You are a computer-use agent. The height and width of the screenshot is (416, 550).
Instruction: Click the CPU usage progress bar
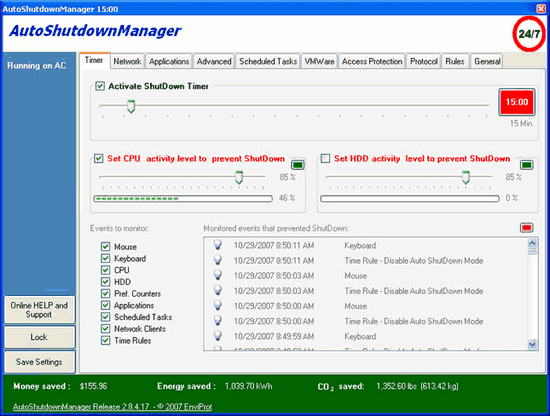[x=183, y=199]
